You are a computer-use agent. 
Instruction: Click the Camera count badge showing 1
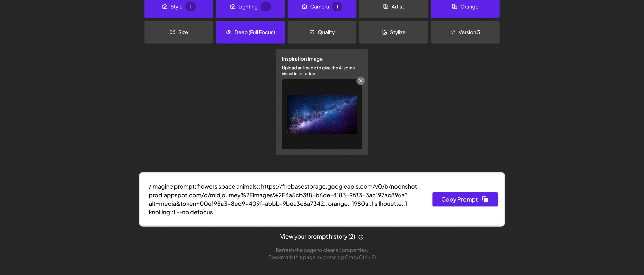click(337, 7)
